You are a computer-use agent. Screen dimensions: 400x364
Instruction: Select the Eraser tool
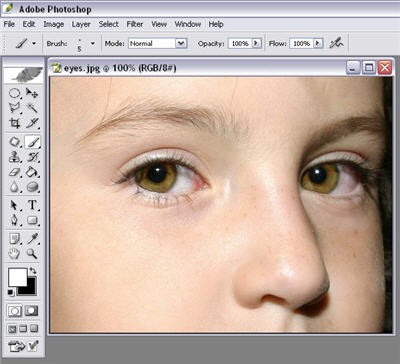(x=14, y=172)
